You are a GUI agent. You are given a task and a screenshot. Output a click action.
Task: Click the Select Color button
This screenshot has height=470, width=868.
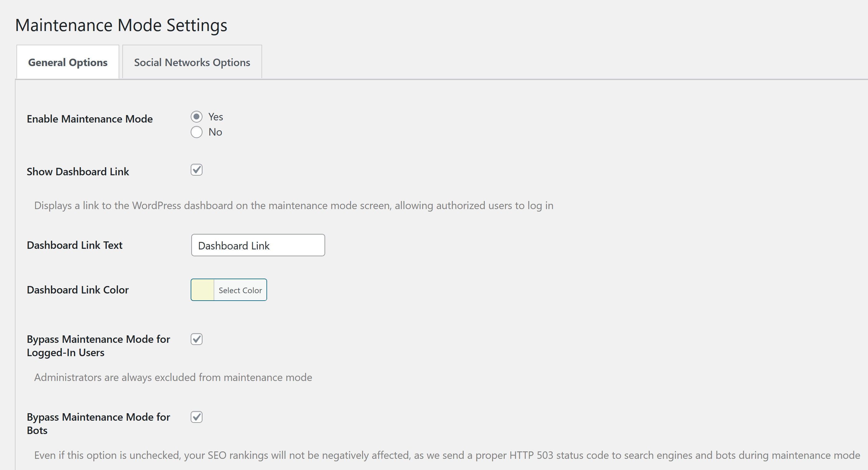[240, 290]
